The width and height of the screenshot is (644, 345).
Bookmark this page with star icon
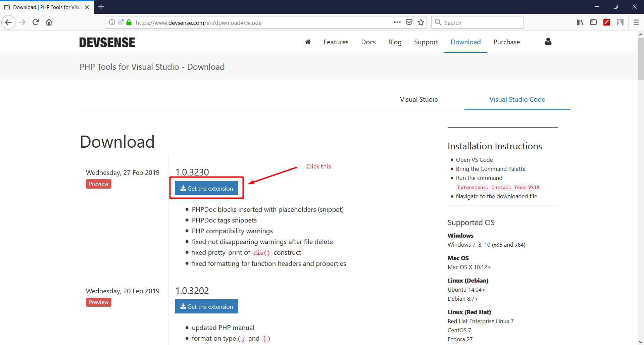[421, 22]
